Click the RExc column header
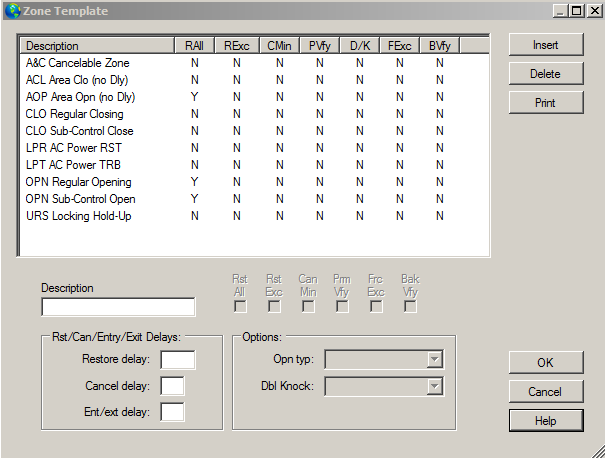This screenshot has width=605, height=458. point(237,46)
